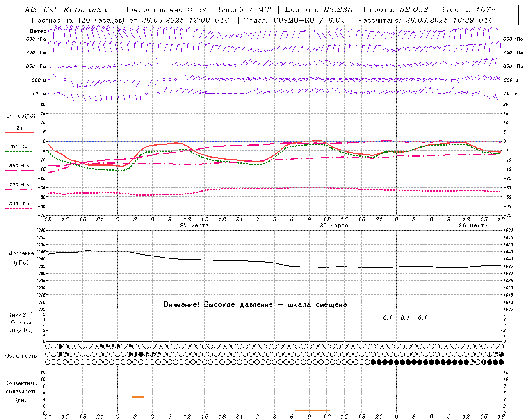Click the Конвективн. convective cloud label
This screenshot has height=420, width=525.
pyautogui.click(x=21, y=383)
